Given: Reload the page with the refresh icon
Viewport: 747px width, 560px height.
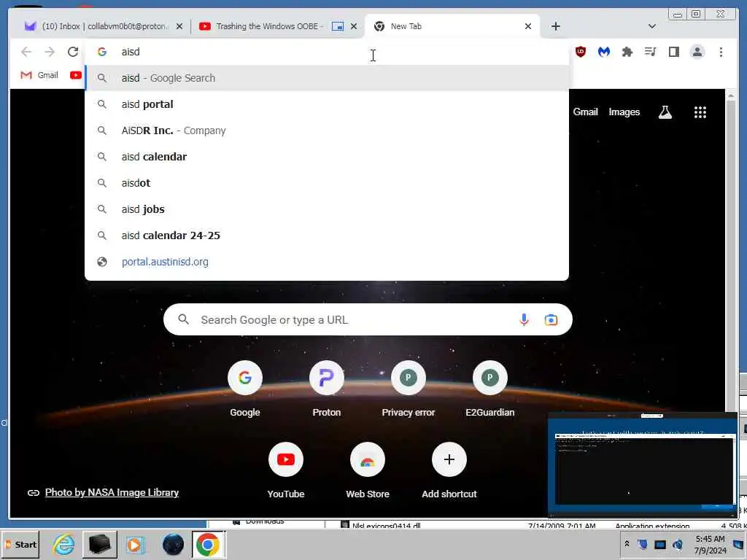Looking at the screenshot, I should (73, 52).
